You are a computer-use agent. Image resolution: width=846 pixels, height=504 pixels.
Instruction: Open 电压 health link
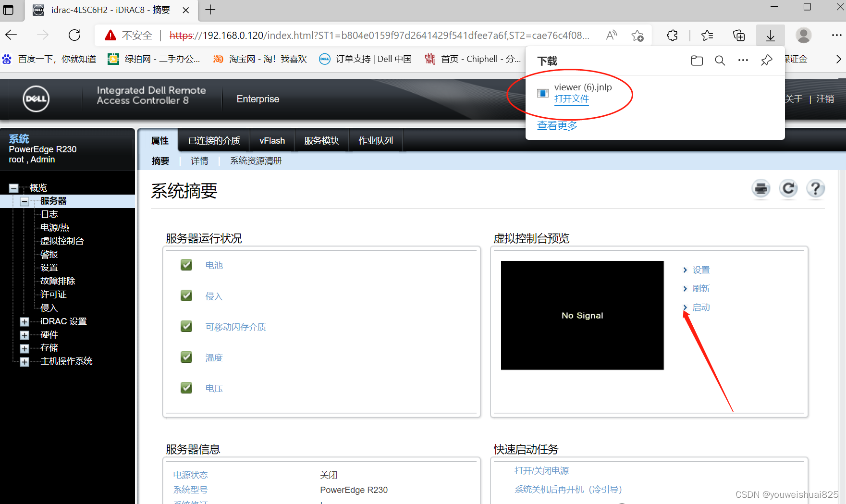coord(214,389)
